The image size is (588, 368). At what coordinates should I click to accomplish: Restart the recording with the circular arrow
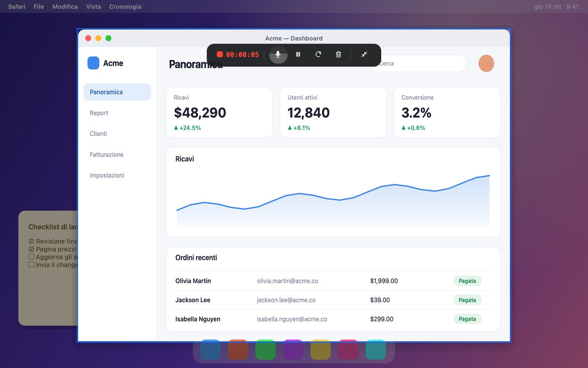coord(318,54)
